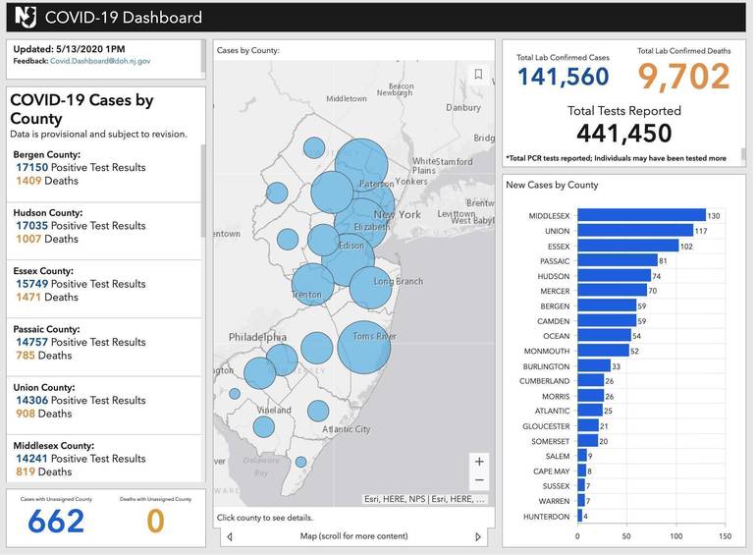Open the map bookmark icon
756x555 pixels.
coord(478,74)
